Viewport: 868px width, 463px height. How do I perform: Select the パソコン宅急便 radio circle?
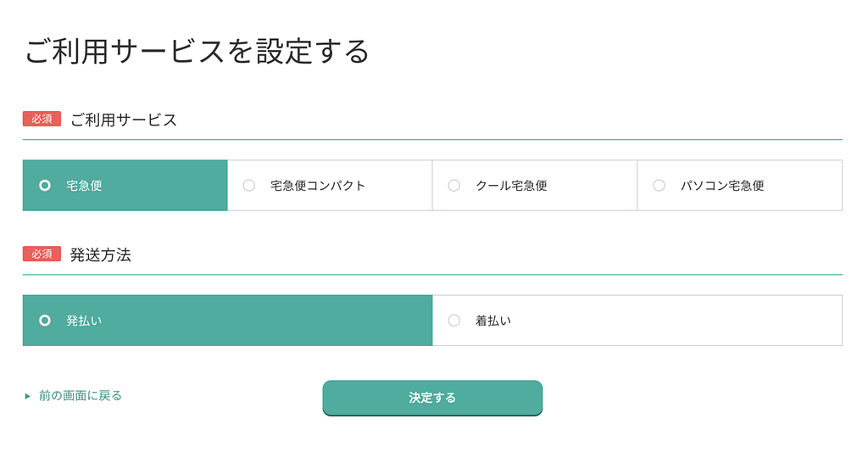[x=659, y=185]
